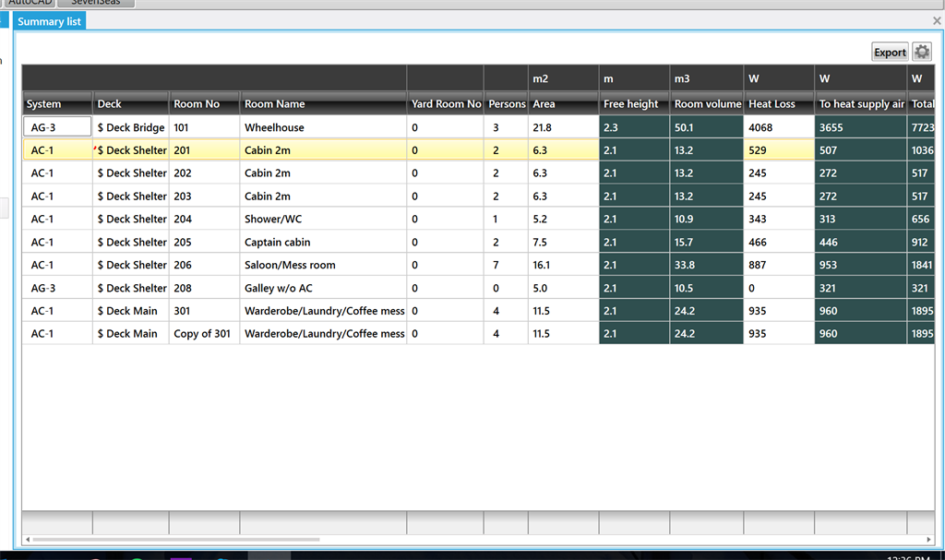
Task: Click heat loss value 4068
Action: tap(779, 127)
